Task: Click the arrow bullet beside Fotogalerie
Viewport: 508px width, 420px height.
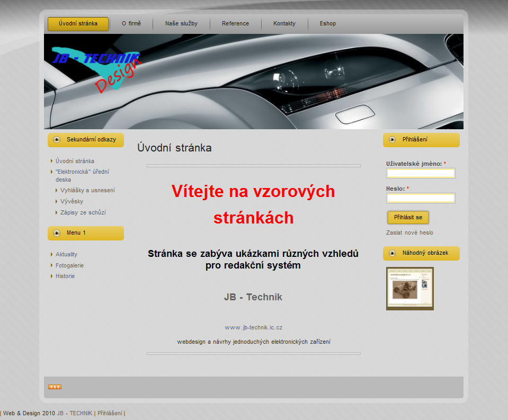Action: 51,265
